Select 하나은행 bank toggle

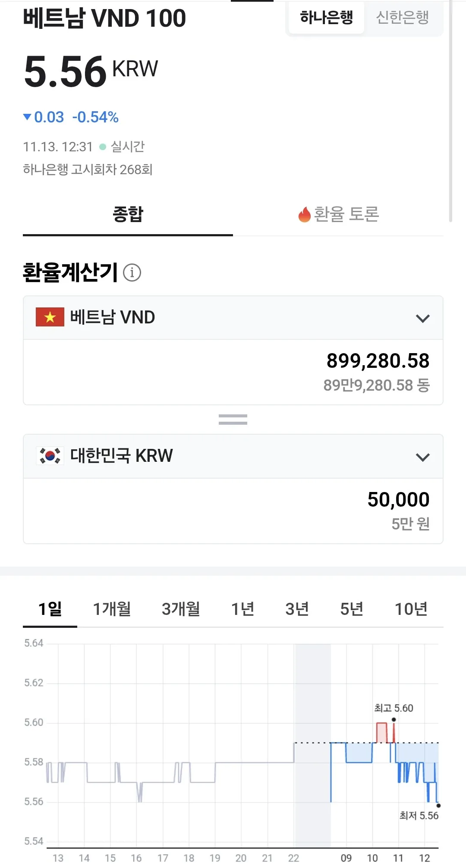pyautogui.click(x=327, y=18)
